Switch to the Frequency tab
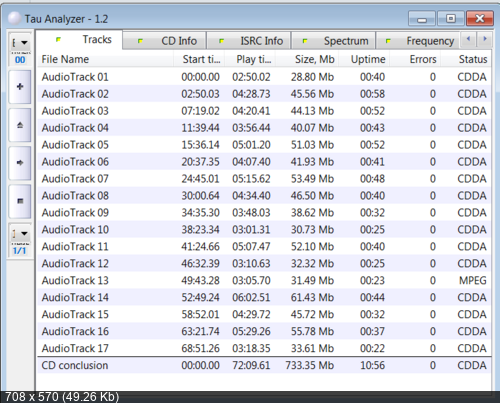The height and width of the screenshot is (403, 500). [418, 41]
